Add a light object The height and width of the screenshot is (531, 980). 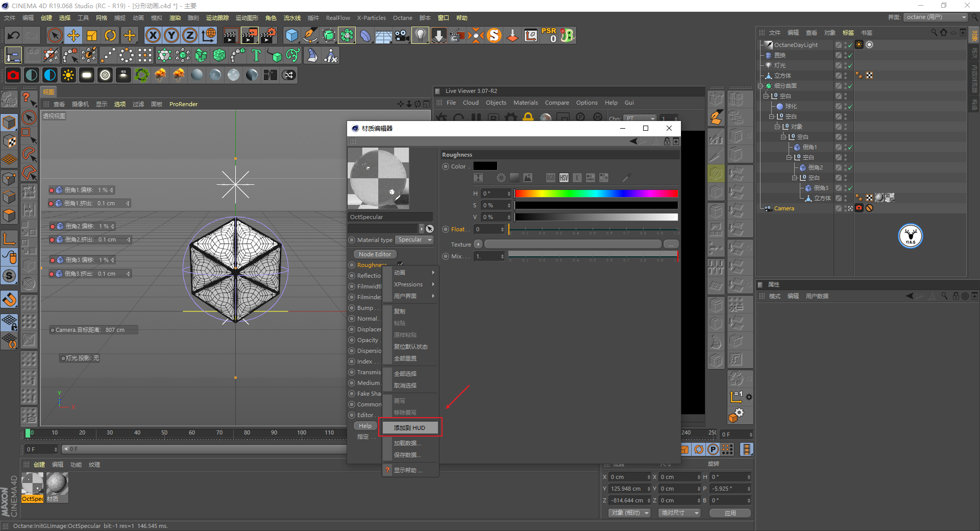pos(420,35)
